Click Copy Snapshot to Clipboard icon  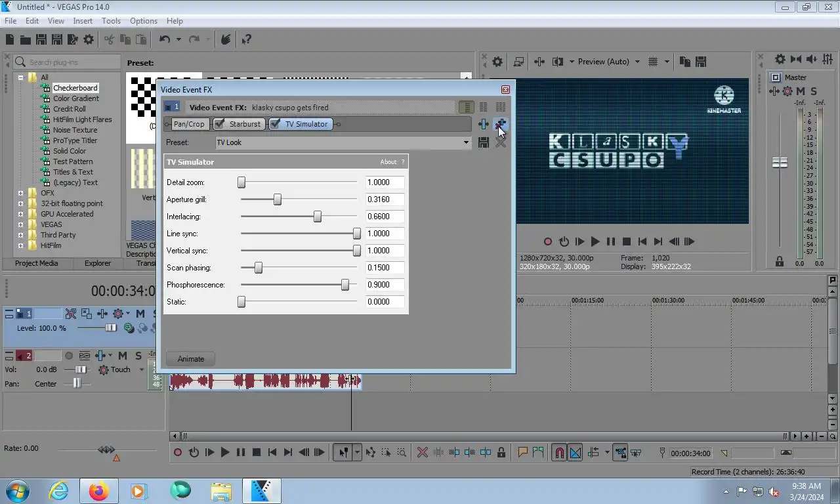[684, 62]
